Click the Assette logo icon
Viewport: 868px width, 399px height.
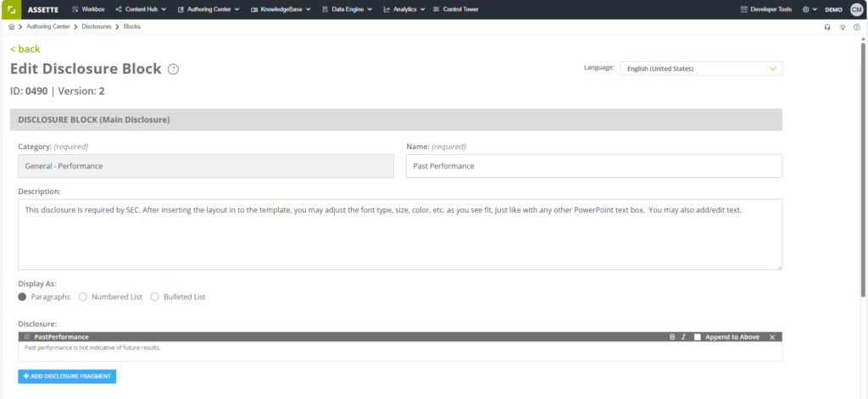pos(10,9)
